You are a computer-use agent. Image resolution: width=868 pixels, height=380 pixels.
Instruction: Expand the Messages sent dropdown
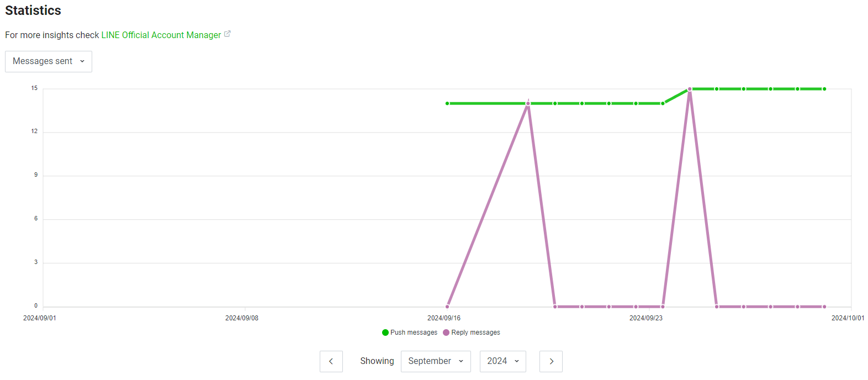pos(49,61)
